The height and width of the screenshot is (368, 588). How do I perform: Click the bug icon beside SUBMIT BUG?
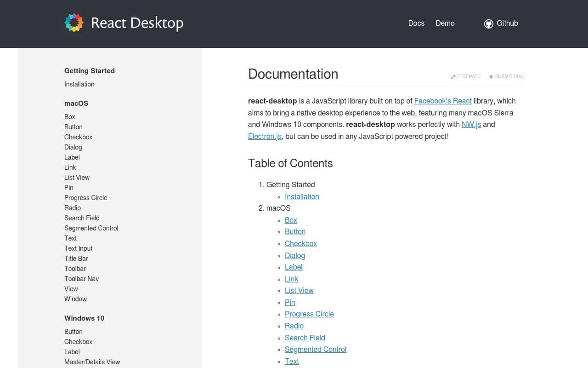491,76
